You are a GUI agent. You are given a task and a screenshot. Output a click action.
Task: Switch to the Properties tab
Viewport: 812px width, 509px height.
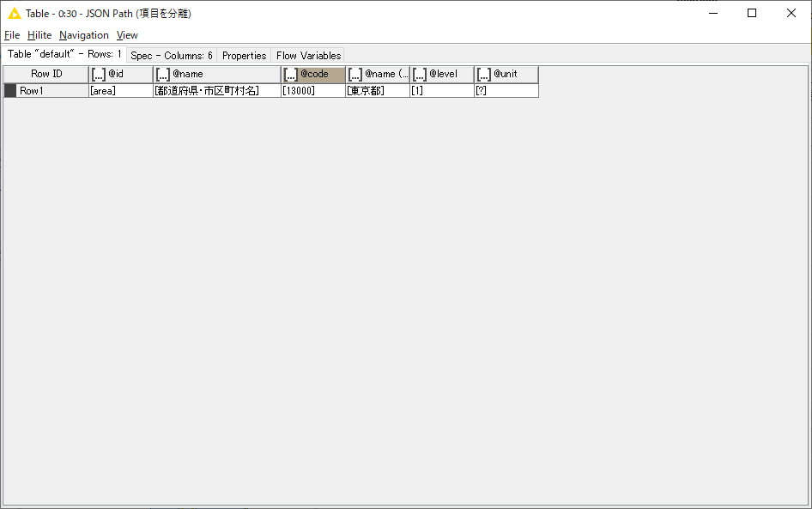pyautogui.click(x=244, y=56)
